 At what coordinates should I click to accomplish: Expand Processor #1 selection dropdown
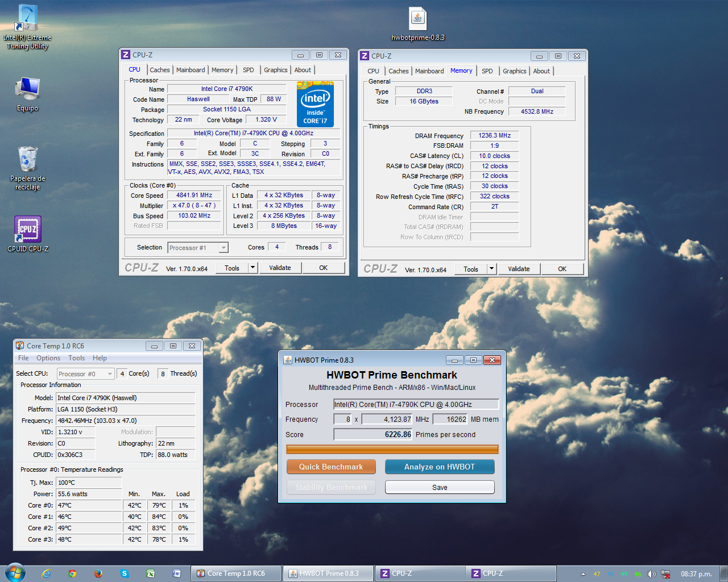(x=224, y=248)
